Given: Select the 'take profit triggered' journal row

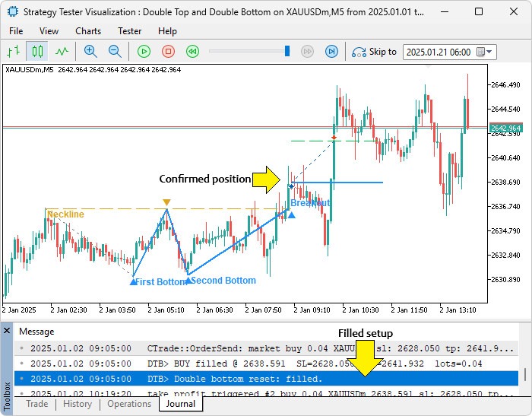Looking at the screenshot, I should pos(266,392).
